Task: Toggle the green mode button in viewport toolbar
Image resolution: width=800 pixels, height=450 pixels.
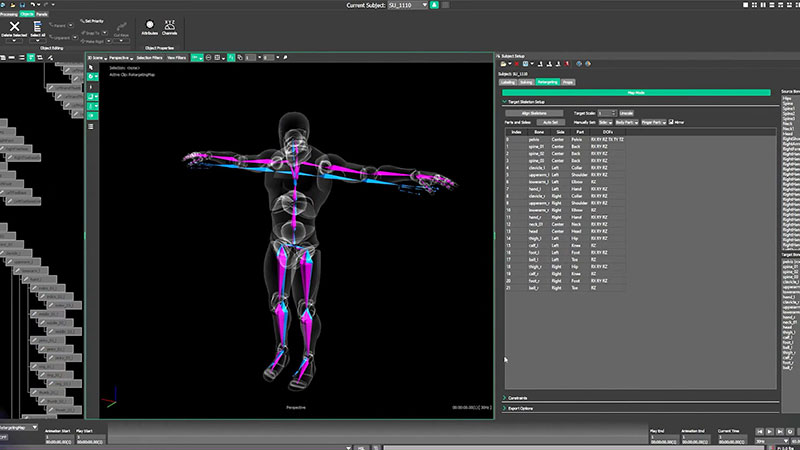Action: pyautogui.click(x=197, y=57)
